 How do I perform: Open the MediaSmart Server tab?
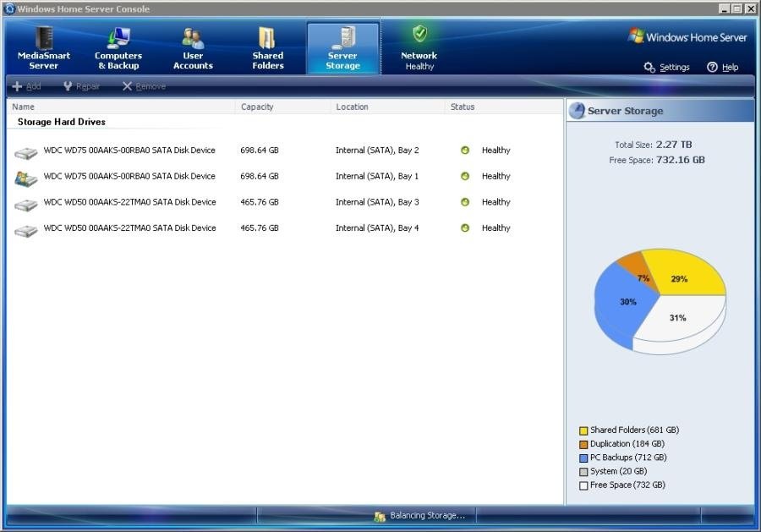[x=44, y=48]
